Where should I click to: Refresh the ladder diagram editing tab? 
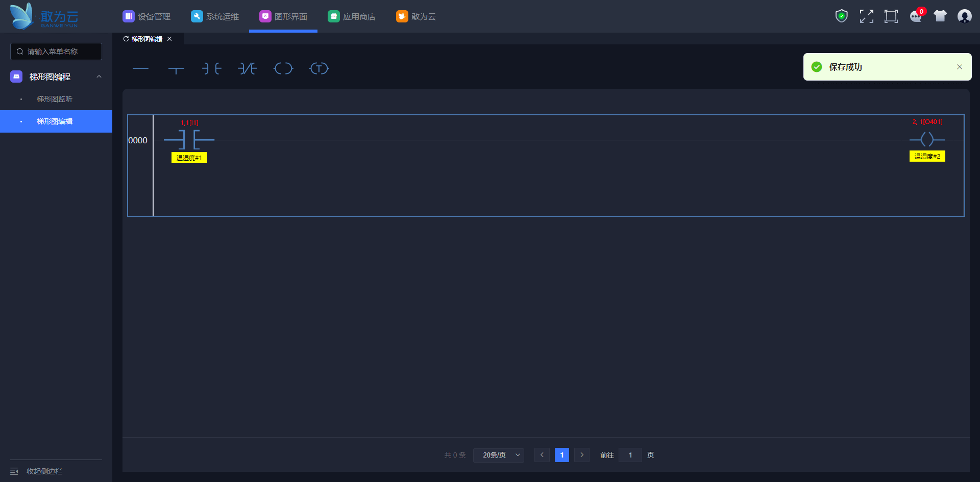point(126,39)
